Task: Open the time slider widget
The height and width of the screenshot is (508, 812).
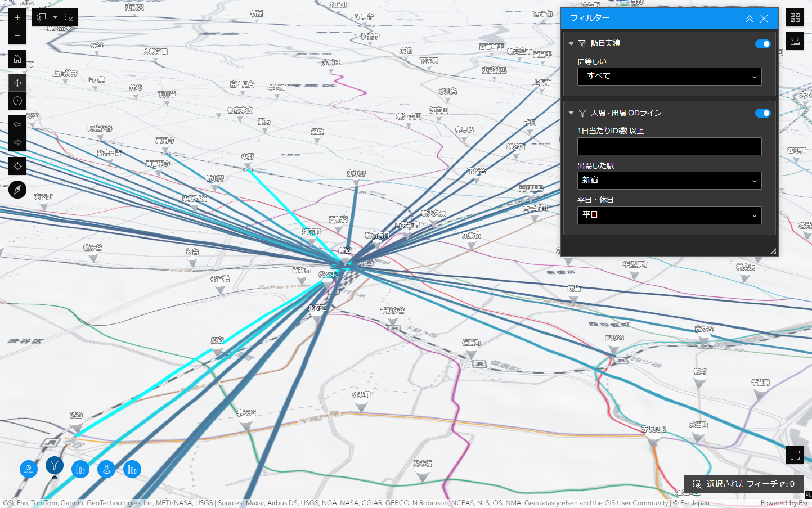Action: tap(29, 469)
